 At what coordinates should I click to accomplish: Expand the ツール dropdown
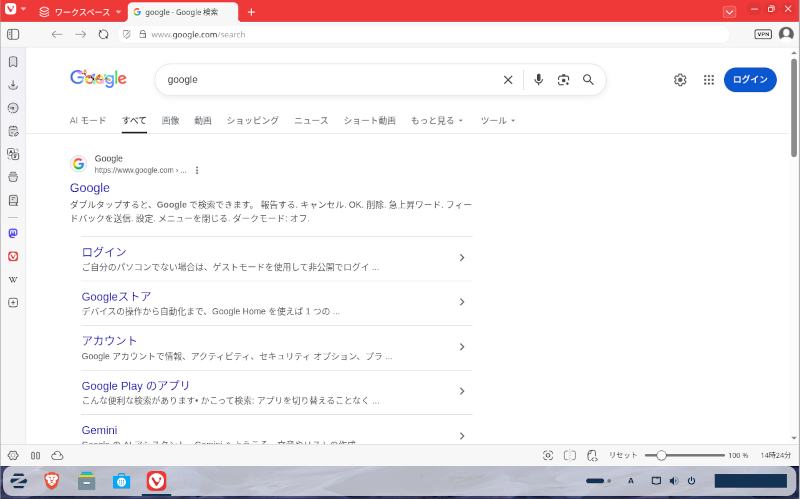click(497, 120)
